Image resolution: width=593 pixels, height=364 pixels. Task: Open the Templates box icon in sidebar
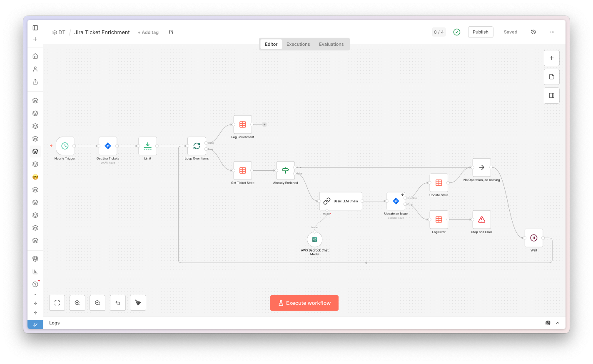(35, 259)
